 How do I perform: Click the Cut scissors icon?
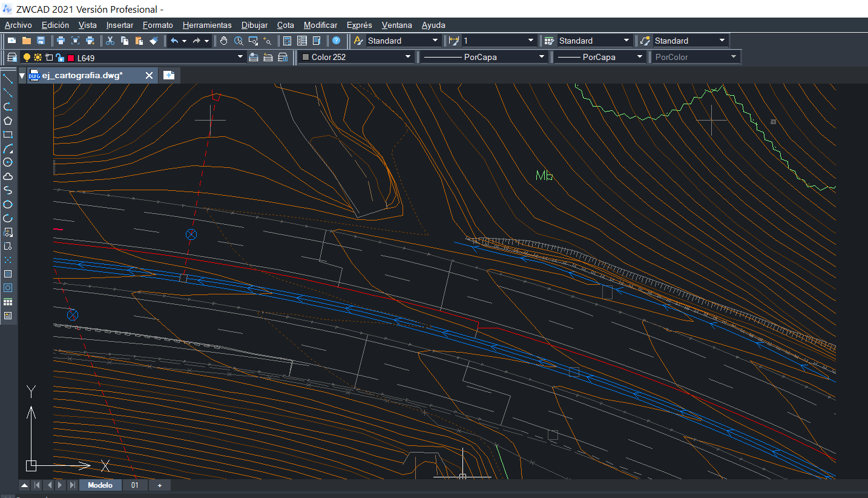coord(110,41)
